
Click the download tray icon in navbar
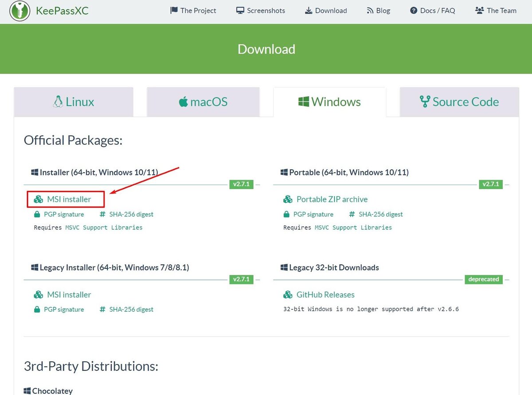click(x=309, y=10)
